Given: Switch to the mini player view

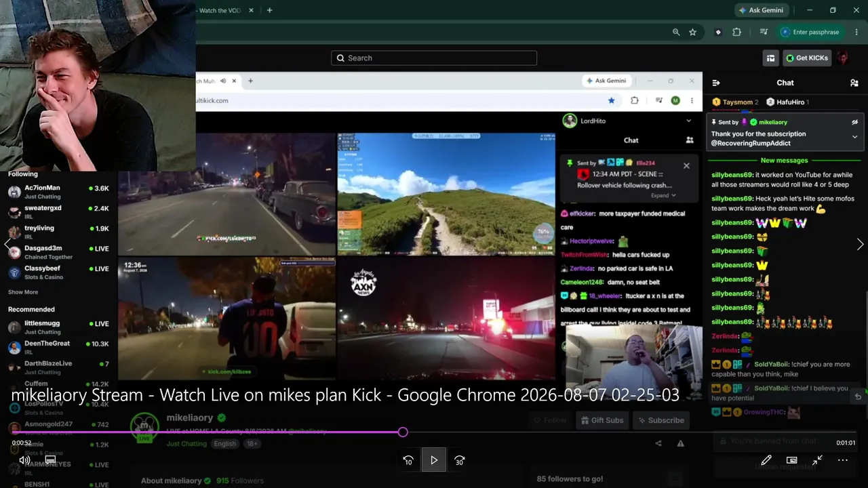Looking at the screenshot, I should click(x=791, y=460).
